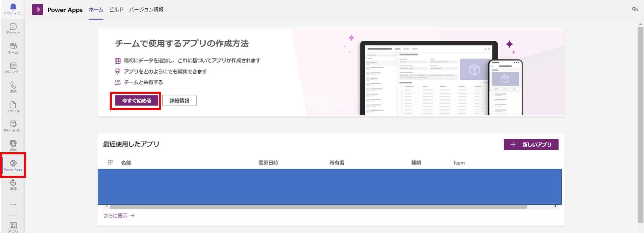Click the 詳細情報 button
644x233 pixels.
179,101
